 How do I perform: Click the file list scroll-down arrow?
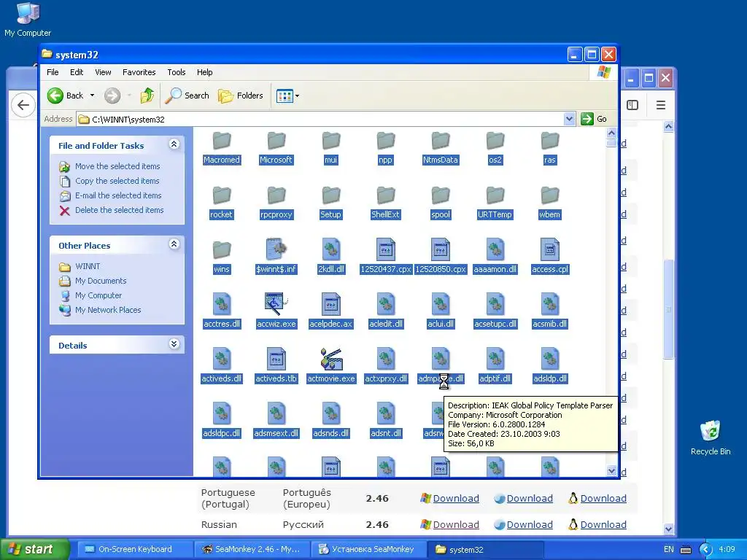[x=612, y=470]
